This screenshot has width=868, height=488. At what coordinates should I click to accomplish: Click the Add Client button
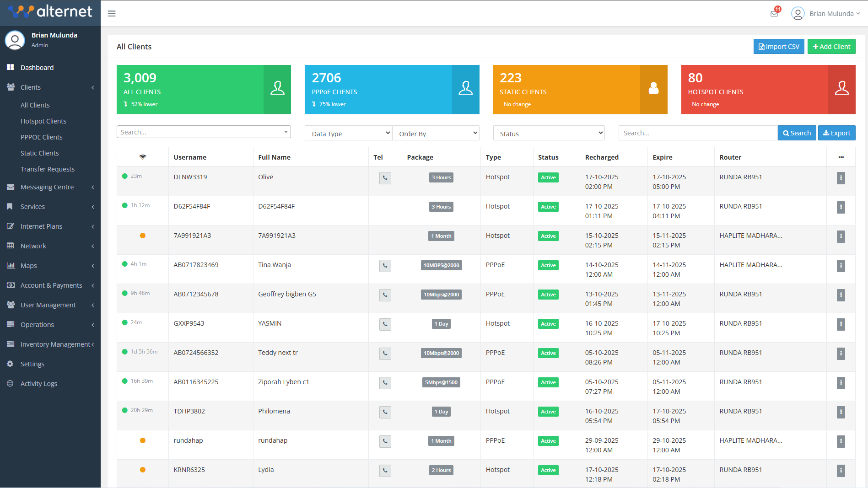tap(831, 46)
